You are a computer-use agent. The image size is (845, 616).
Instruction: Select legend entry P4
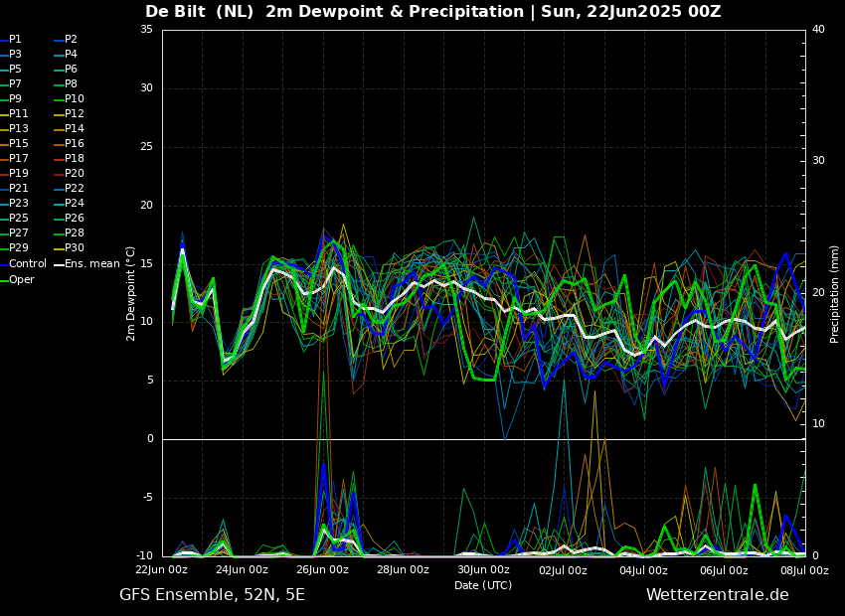(x=66, y=55)
